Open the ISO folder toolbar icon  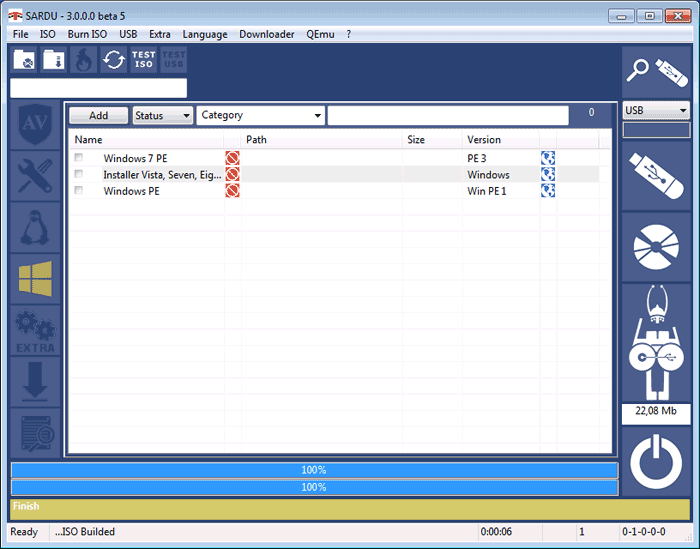coord(24,59)
